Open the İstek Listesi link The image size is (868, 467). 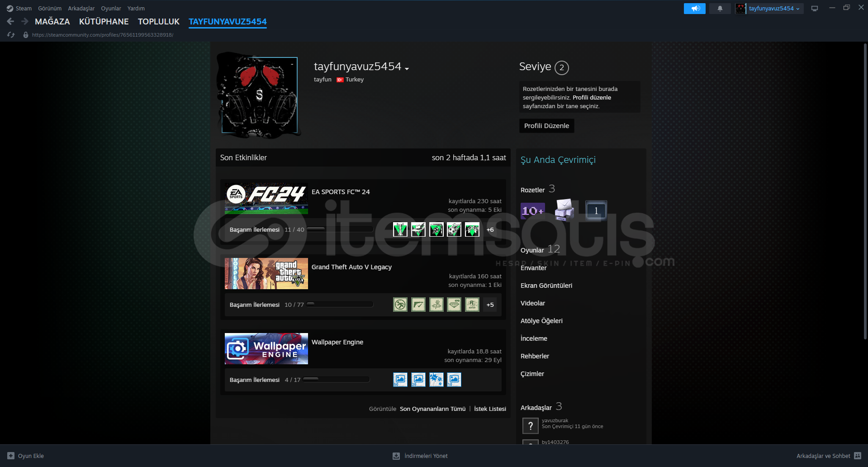[x=490, y=409]
